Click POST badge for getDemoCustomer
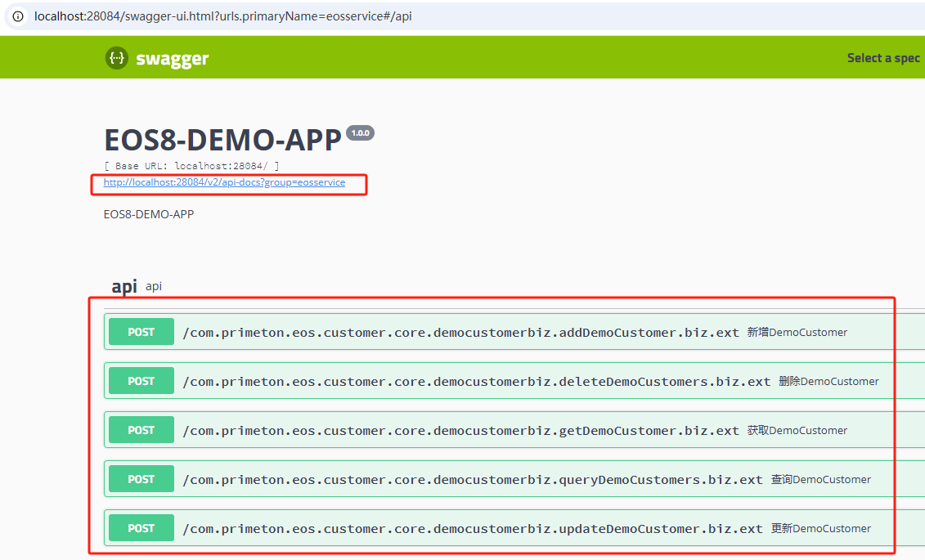The height and width of the screenshot is (560, 925). tap(141, 431)
